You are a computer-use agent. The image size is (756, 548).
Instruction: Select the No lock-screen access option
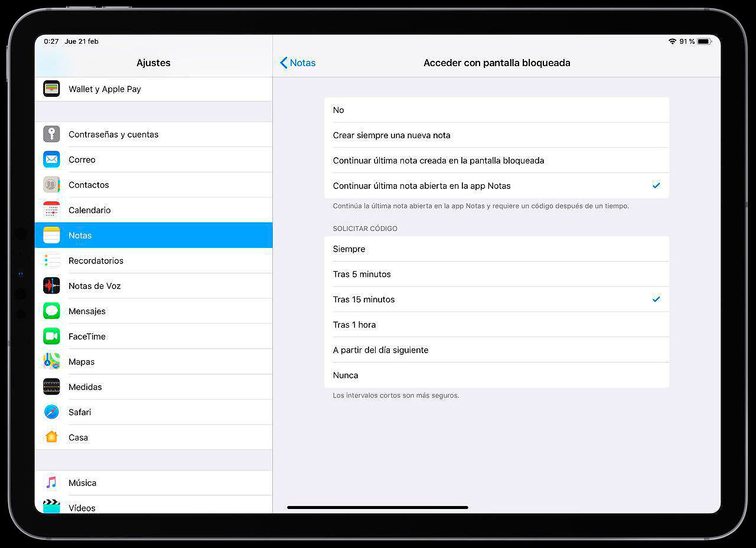(x=497, y=110)
